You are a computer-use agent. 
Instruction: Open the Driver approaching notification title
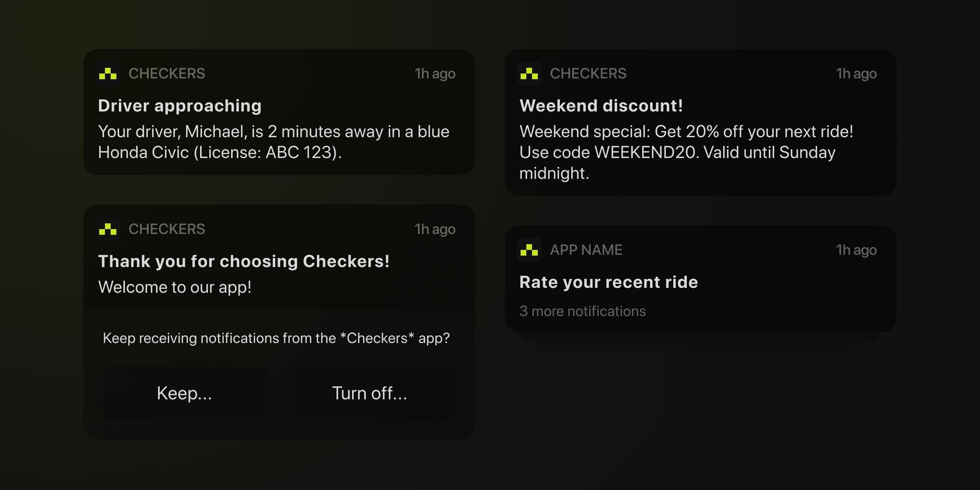180,106
